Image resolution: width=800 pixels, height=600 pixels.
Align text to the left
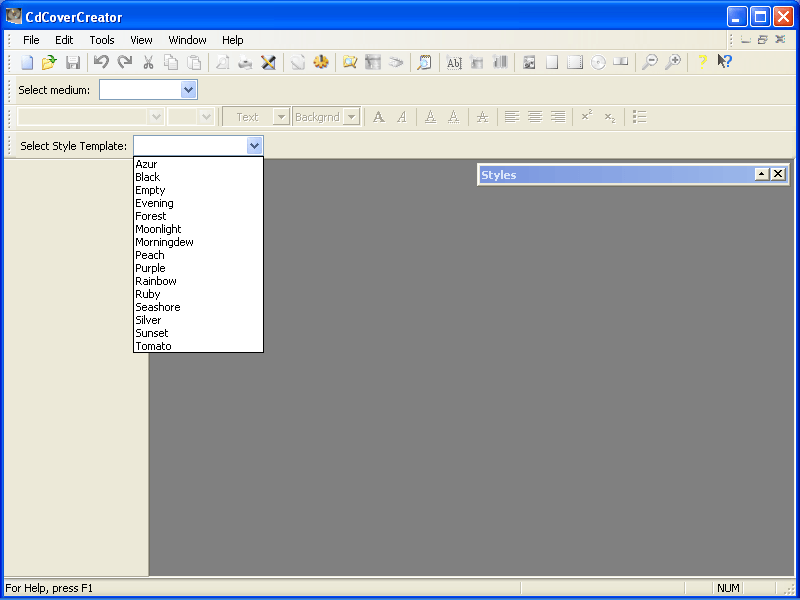tap(512, 117)
